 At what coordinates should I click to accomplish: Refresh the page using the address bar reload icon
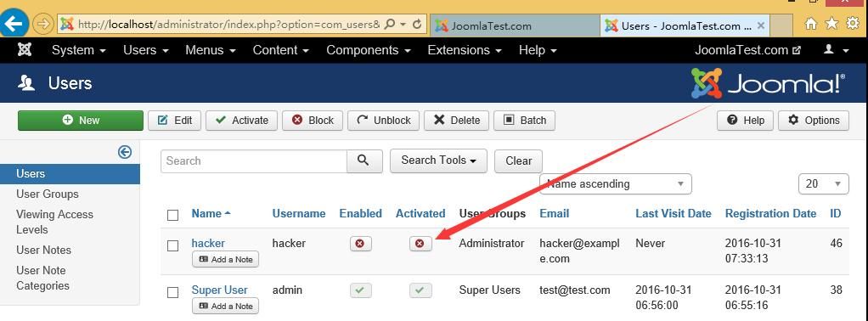[x=418, y=25]
